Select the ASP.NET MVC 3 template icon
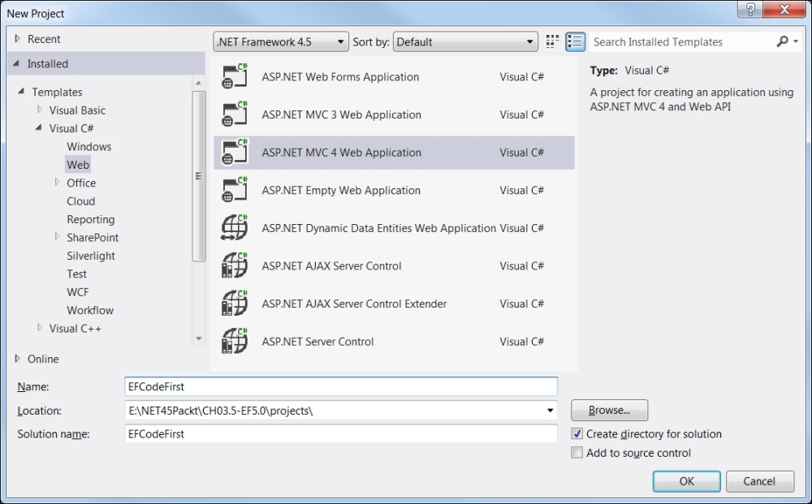This screenshot has width=812, height=504. click(x=235, y=114)
